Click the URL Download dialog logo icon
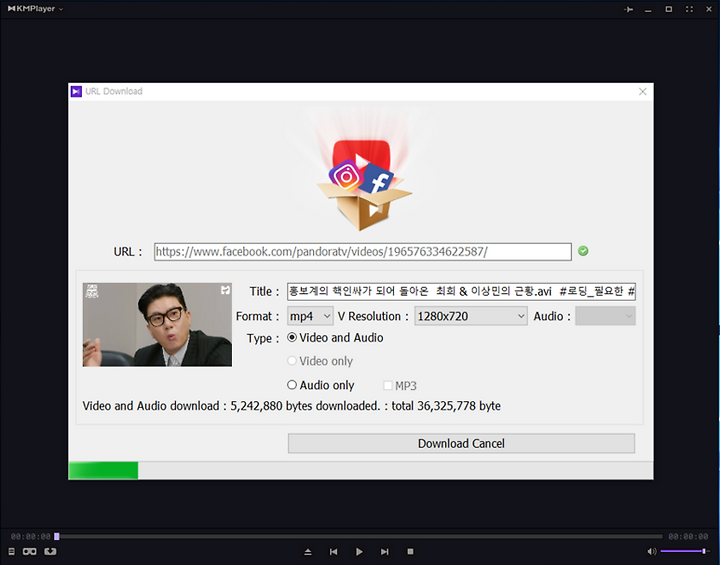 pyautogui.click(x=76, y=91)
